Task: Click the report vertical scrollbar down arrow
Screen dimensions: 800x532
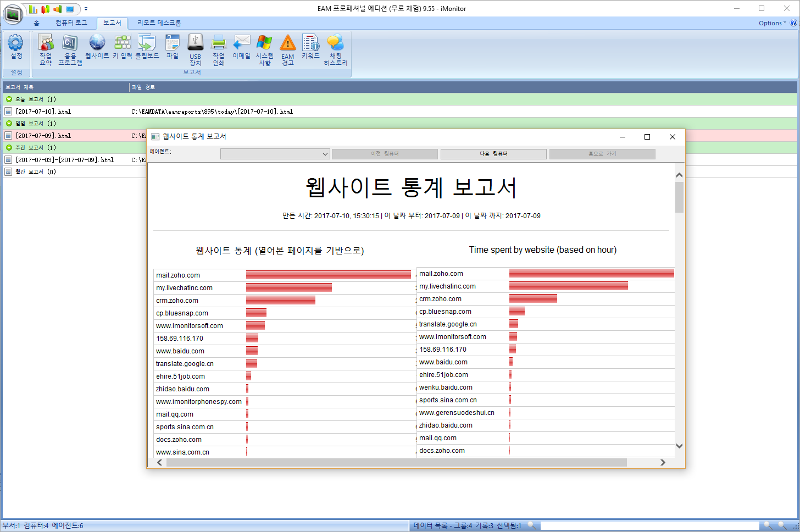Action: pos(679,446)
